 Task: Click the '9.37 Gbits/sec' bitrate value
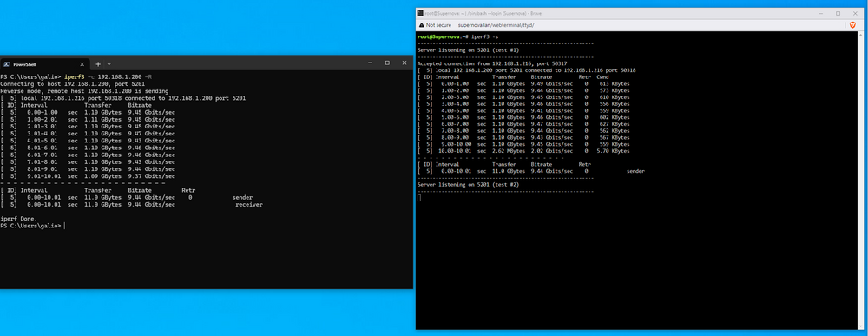click(151, 176)
